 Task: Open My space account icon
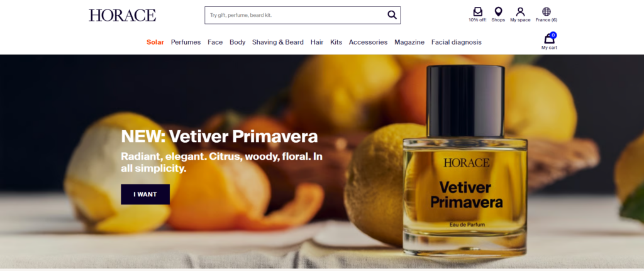coord(520,11)
